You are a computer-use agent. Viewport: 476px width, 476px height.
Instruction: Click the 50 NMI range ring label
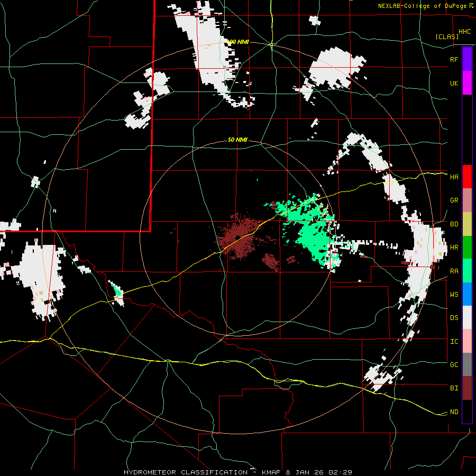coord(237,140)
